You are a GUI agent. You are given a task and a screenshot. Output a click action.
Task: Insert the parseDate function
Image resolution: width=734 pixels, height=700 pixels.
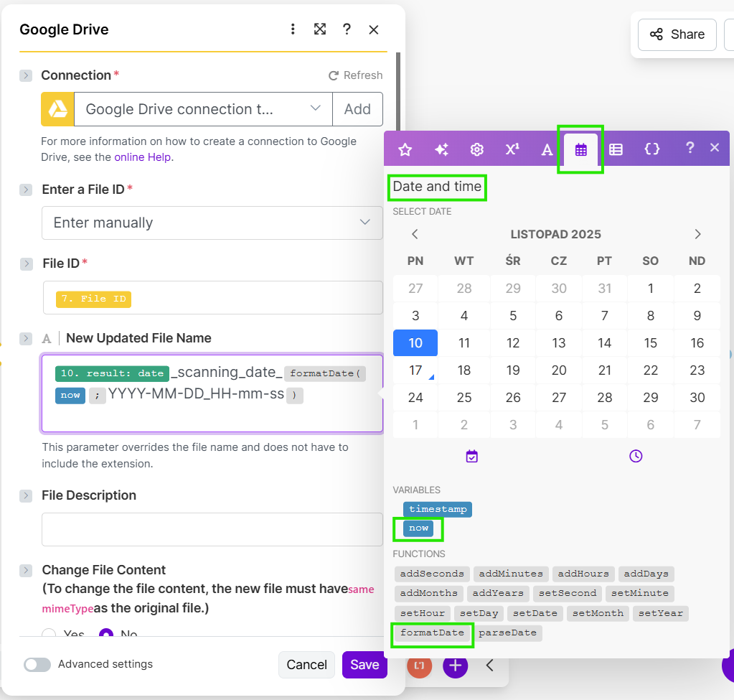[x=507, y=633]
